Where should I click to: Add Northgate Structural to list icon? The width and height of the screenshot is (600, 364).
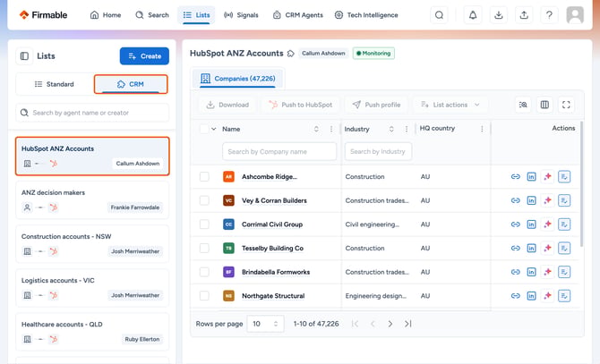point(564,296)
